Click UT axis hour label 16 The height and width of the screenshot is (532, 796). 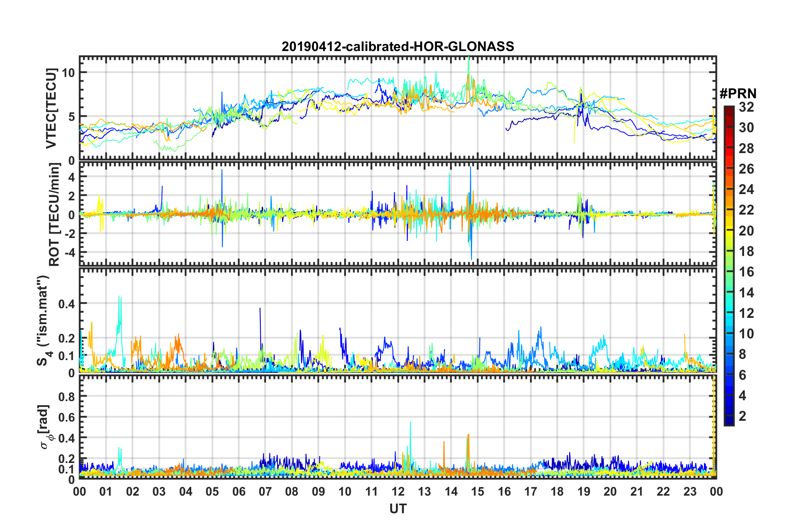point(504,491)
